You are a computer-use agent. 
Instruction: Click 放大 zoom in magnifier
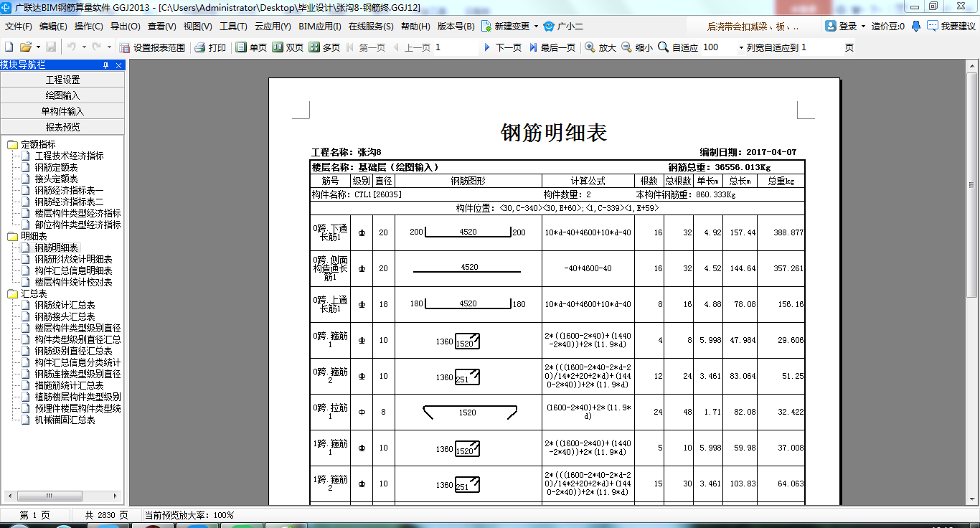pos(600,47)
